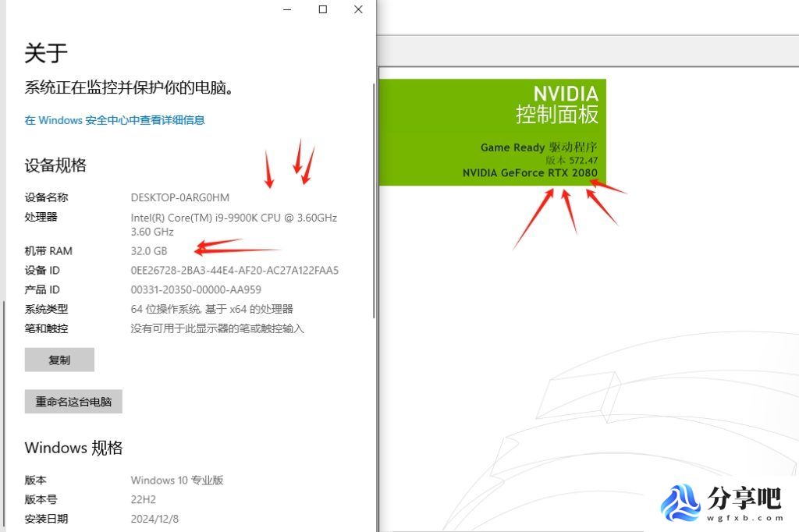Image resolution: width=799 pixels, height=532 pixels.
Task: Click 重命名这台电脑 button
Action: (73, 402)
